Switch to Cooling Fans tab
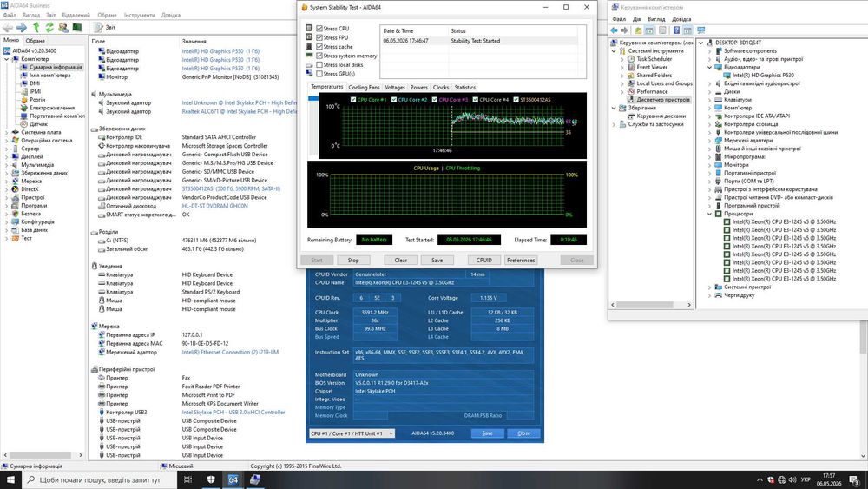This screenshot has height=489, width=868. click(364, 88)
